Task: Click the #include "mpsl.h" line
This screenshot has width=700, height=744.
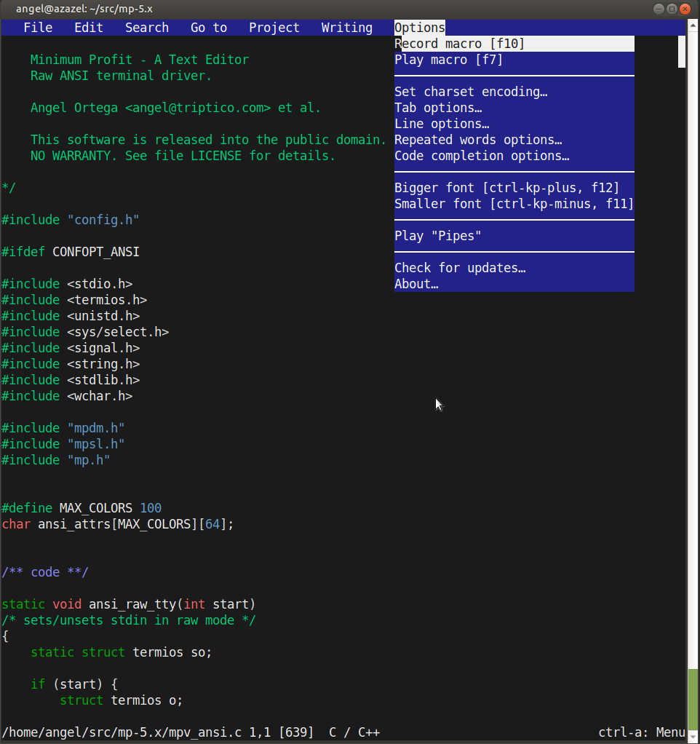Action: (x=63, y=444)
